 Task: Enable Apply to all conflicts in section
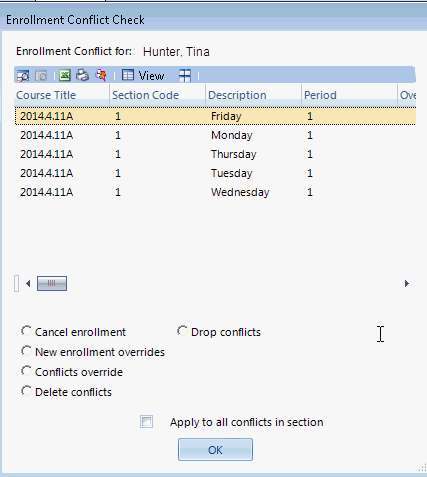click(x=147, y=422)
